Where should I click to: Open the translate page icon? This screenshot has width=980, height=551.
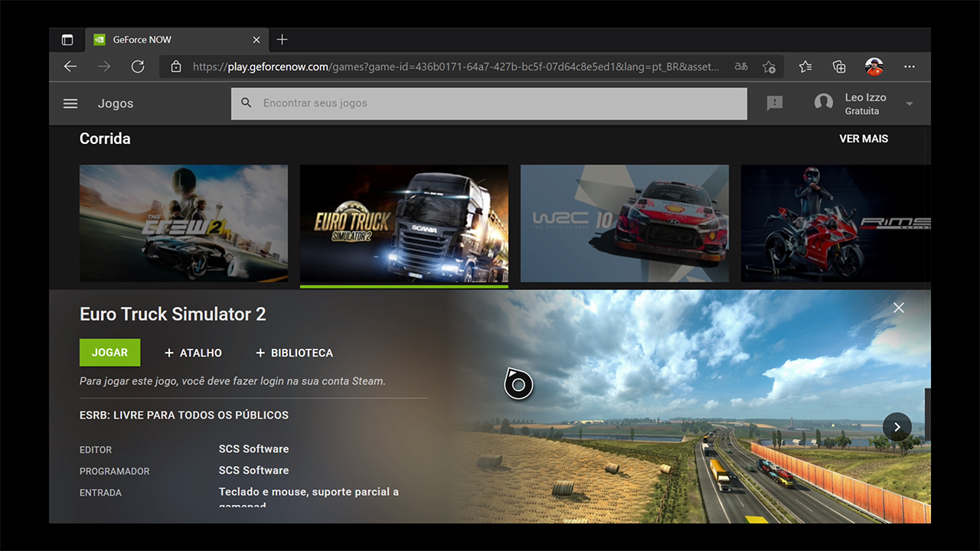click(741, 67)
